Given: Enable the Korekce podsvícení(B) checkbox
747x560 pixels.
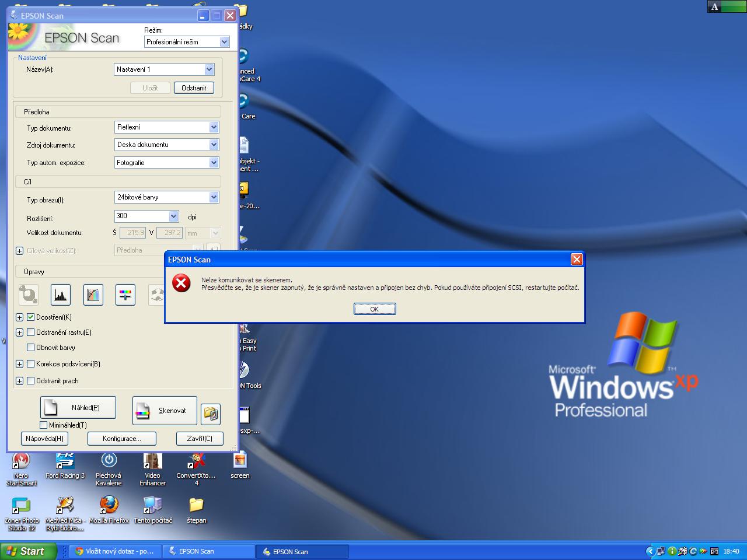Looking at the screenshot, I should (x=31, y=364).
